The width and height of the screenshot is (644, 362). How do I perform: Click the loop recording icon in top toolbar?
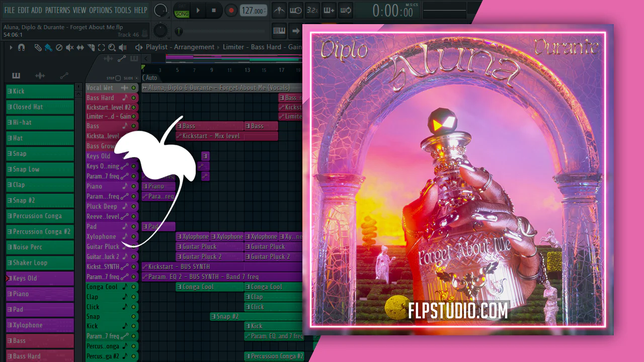point(346,10)
